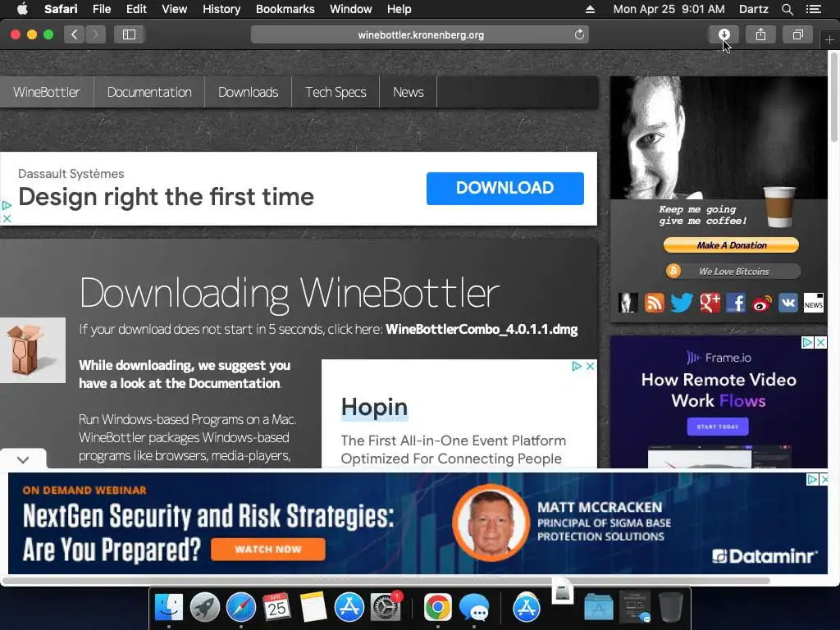Toggle the Safari sidebar button
The image size is (840, 630).
129,34
